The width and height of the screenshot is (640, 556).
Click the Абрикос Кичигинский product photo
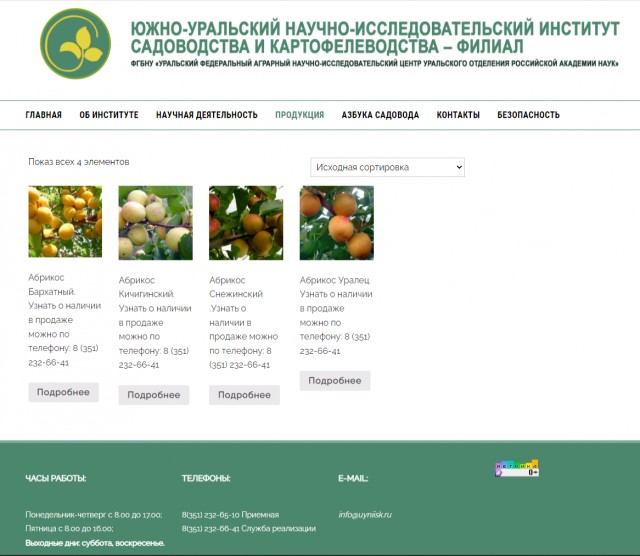click(x=156, y=223)
